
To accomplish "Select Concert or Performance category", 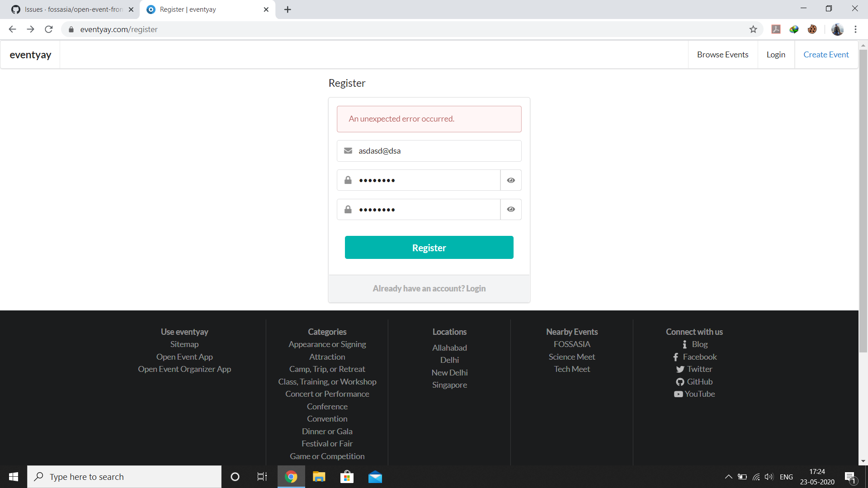I will coord(327,394).
